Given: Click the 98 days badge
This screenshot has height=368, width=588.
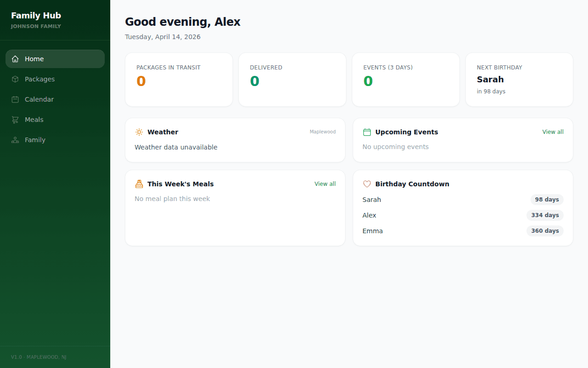Looking at the screenshot, I should [x=547, y=200].
